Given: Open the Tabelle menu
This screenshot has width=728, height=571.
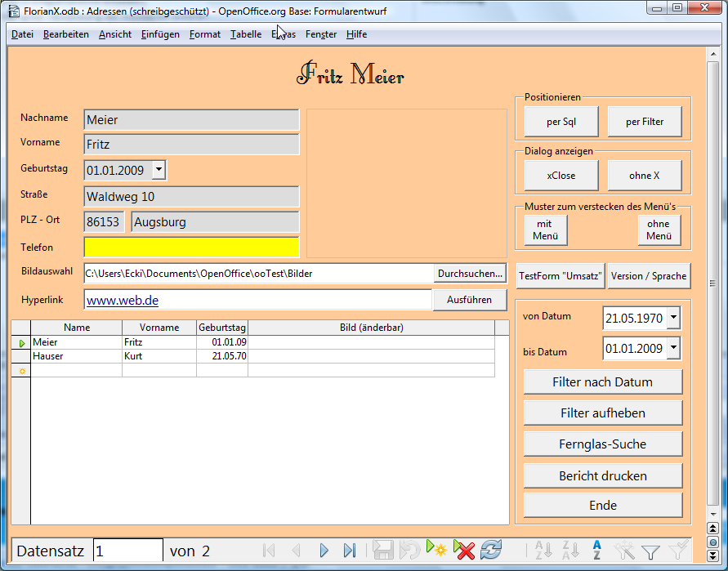Looking at the screenshot, I should (246, 34).
